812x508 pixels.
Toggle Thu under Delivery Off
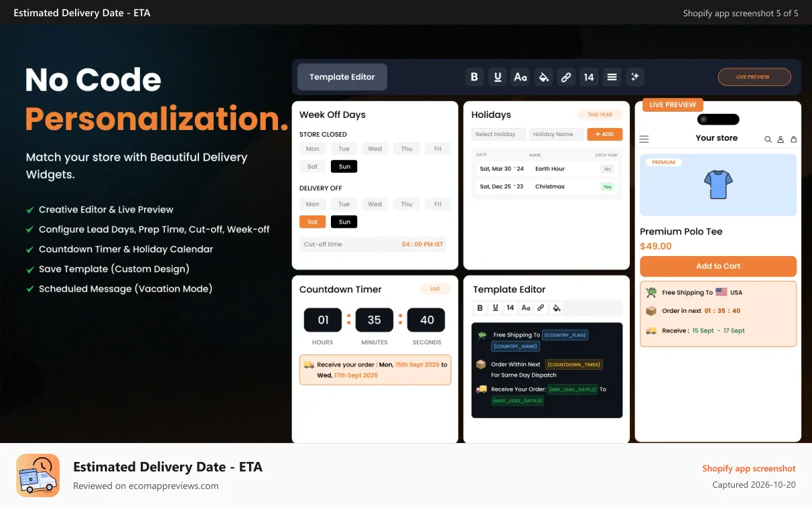point(407,204)
